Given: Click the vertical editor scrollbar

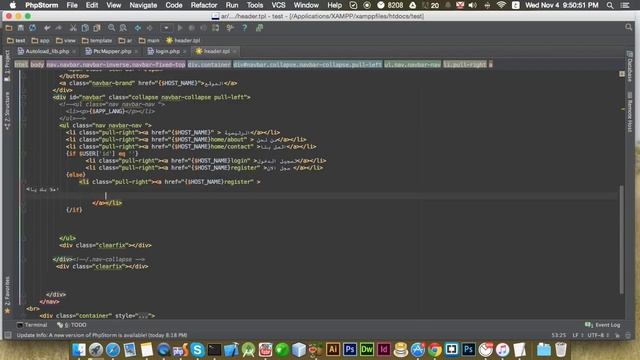Looking at the screenshot, I should [622, 239].
